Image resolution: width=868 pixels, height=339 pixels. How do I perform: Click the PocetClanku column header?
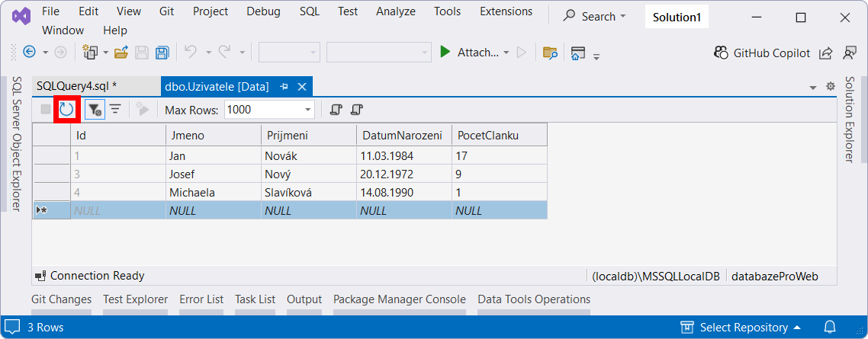click(500, 135)
